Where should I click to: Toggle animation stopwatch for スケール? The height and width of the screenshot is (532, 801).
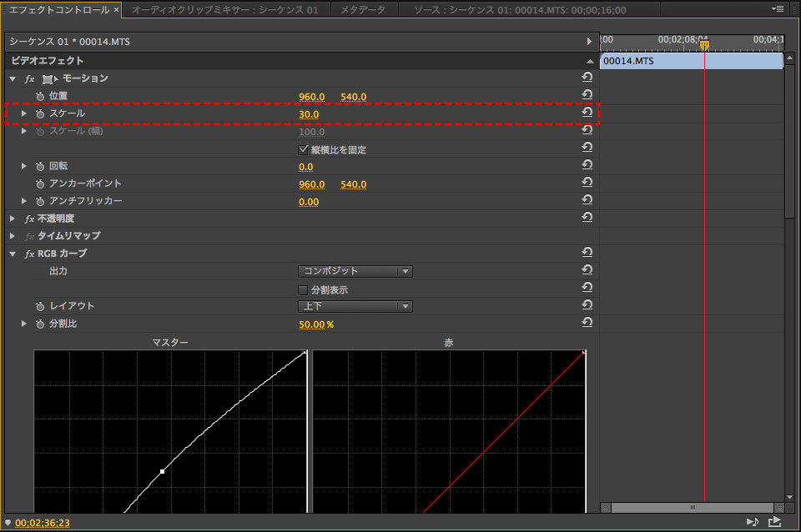(40, 113)
